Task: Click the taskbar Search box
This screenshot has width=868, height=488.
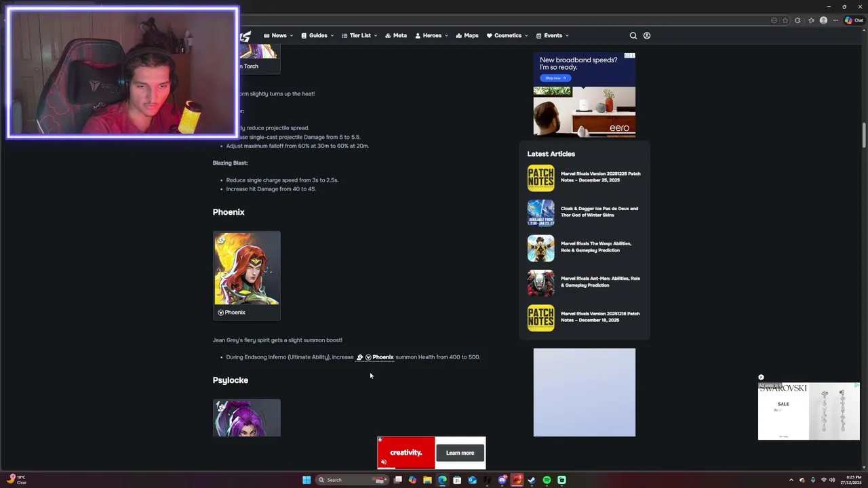Action: [x=352, y=480]
